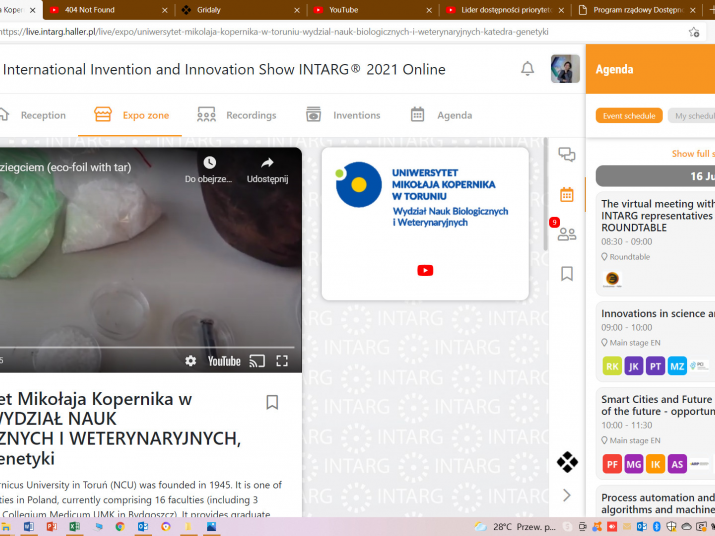Viewport: 715px width, 536px height.
Task: Cast the video to a device
Action: pos(257,361)
